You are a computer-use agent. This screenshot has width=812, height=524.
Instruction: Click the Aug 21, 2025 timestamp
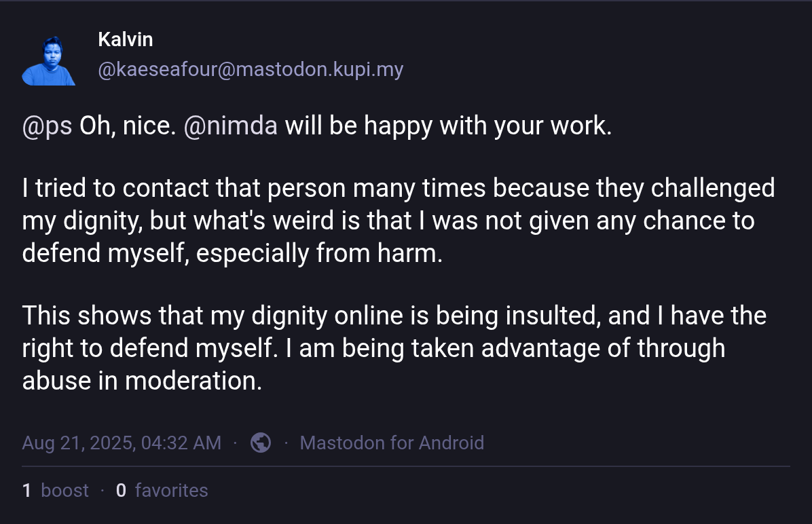[x=121, y=443]
